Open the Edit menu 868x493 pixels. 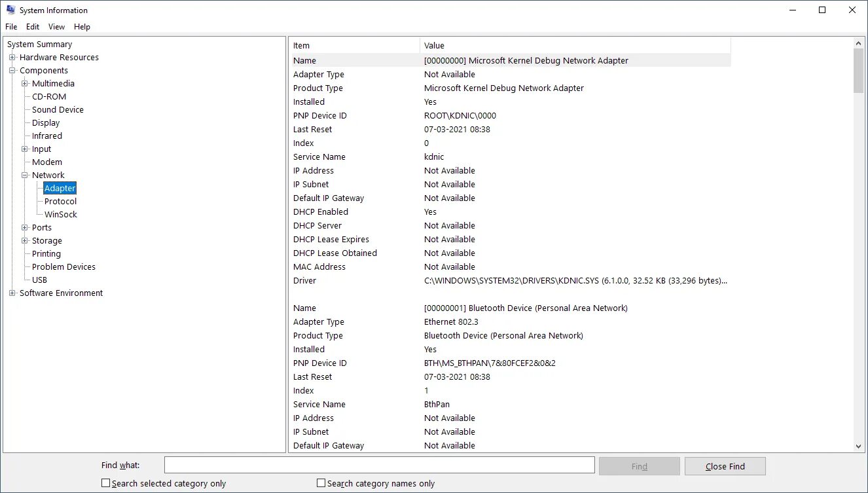33,27
